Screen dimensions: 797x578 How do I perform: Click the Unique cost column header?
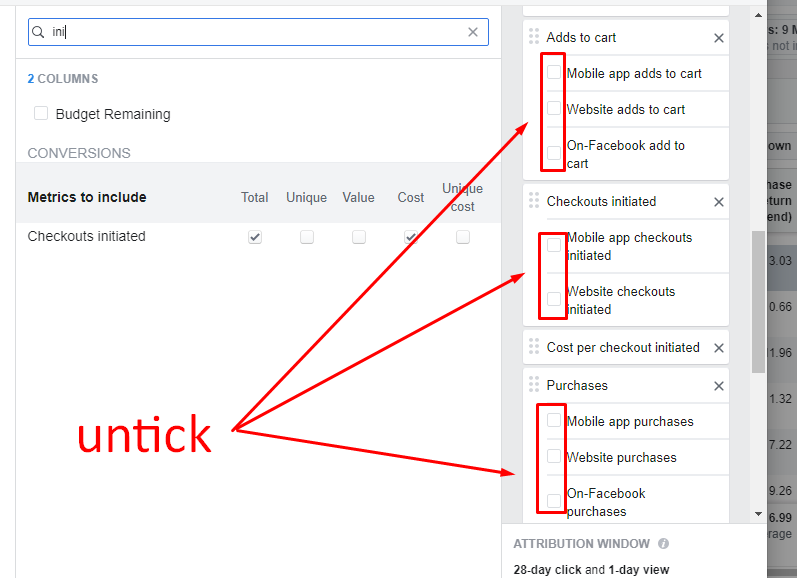[x=463, y=198]
